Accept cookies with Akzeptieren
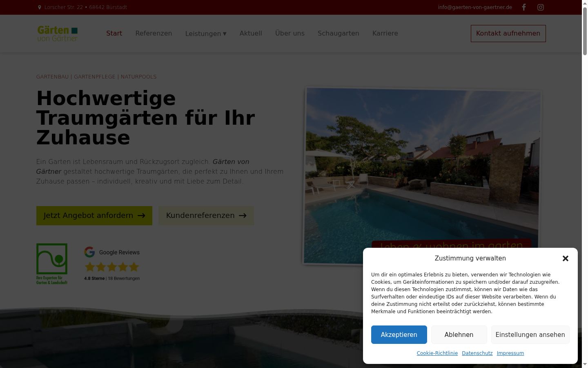The image size is (588, 368). tap(399, 334)
